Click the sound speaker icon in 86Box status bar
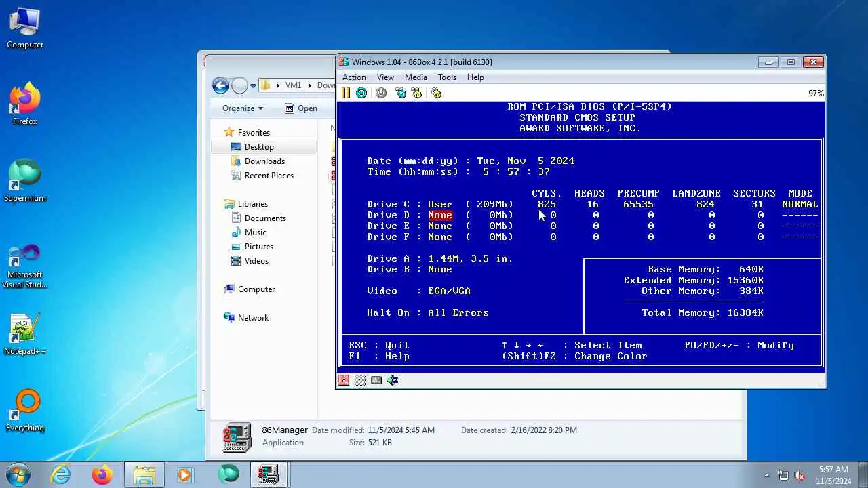The width and height of the screenshot is (868, 488). 393,380
